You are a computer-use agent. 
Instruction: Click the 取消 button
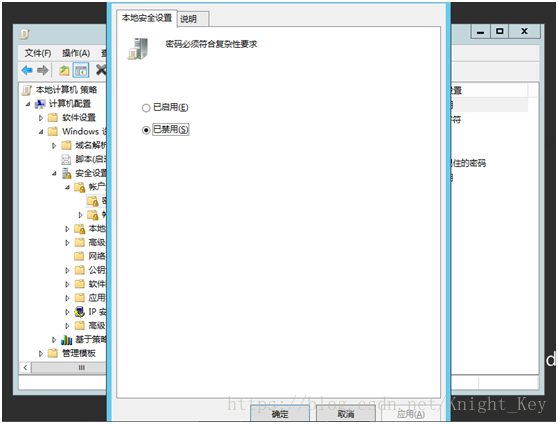345,414
